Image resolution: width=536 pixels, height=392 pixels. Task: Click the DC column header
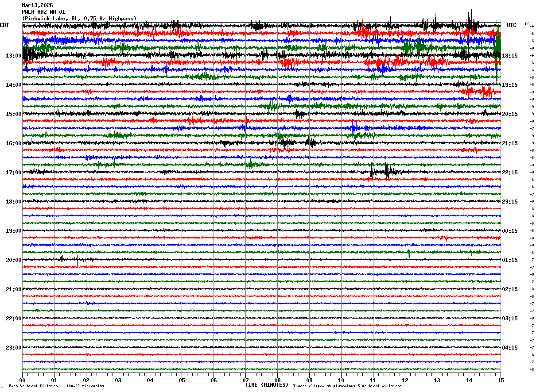click(527, 24)
